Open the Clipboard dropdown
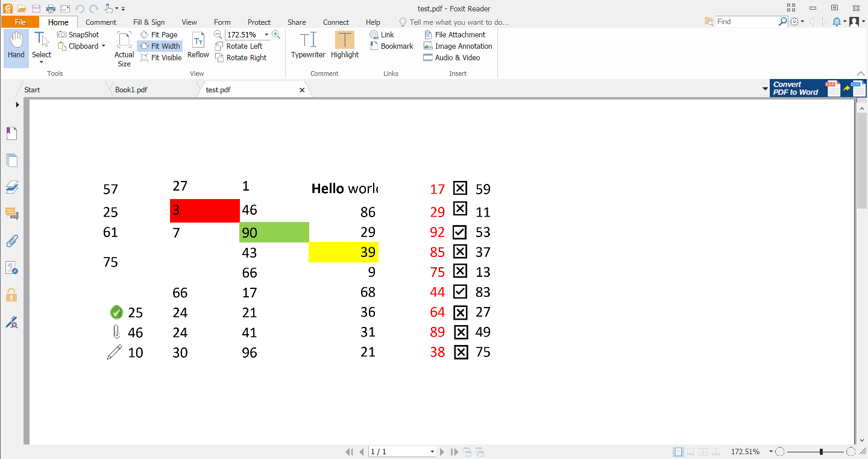The image size is (868, 459). (x=102, y=46)
